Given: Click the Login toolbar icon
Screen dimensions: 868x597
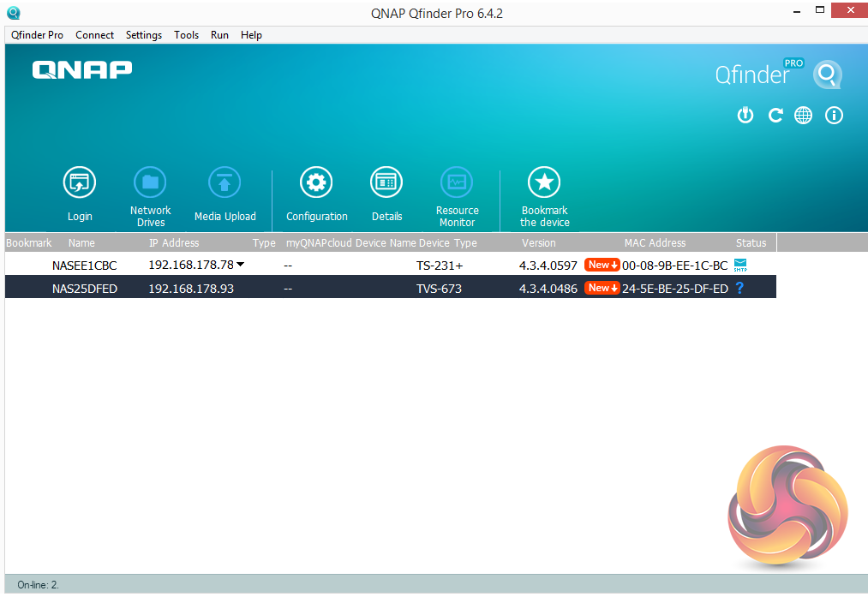Looking at the screenshot, I should tap(80, 182).
